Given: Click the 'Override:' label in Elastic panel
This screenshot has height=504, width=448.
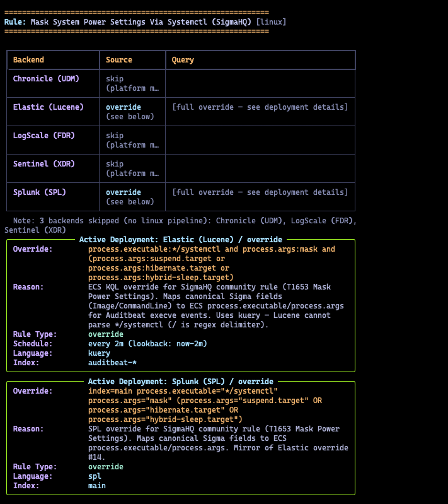Looking at the screenshot, I should [33, 249].
